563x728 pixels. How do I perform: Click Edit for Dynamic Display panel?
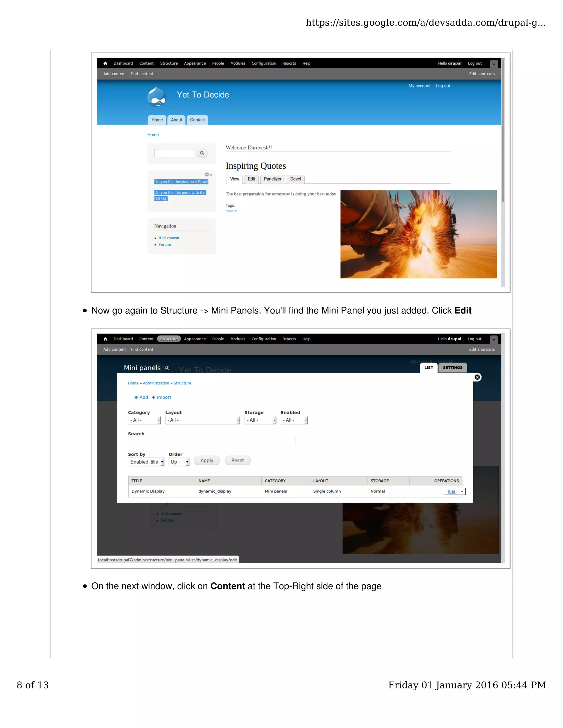(452, 492)
